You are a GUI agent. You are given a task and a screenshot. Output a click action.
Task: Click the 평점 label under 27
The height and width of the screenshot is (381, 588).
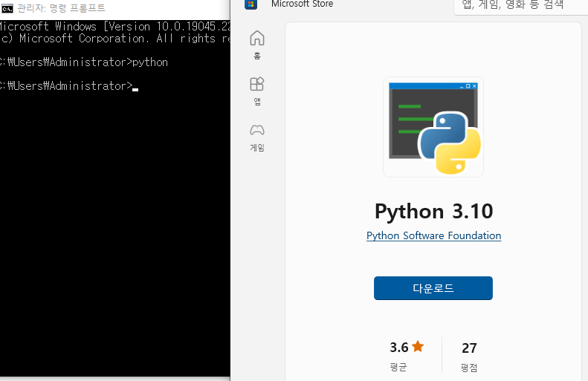(469, 368)
